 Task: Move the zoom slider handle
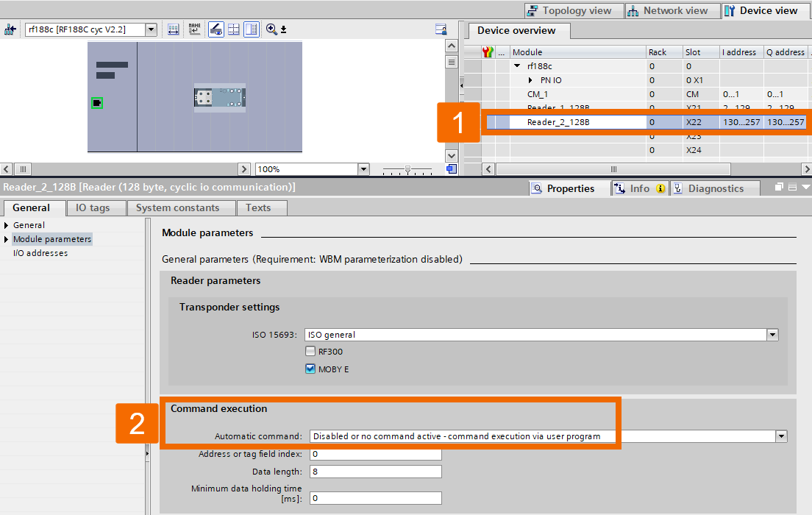tap(407, 169)
